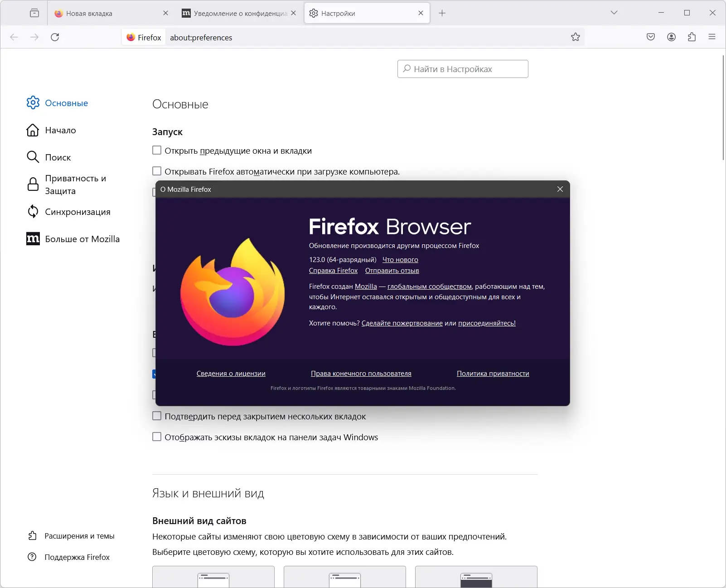Reload the current page

click(55, 37)
